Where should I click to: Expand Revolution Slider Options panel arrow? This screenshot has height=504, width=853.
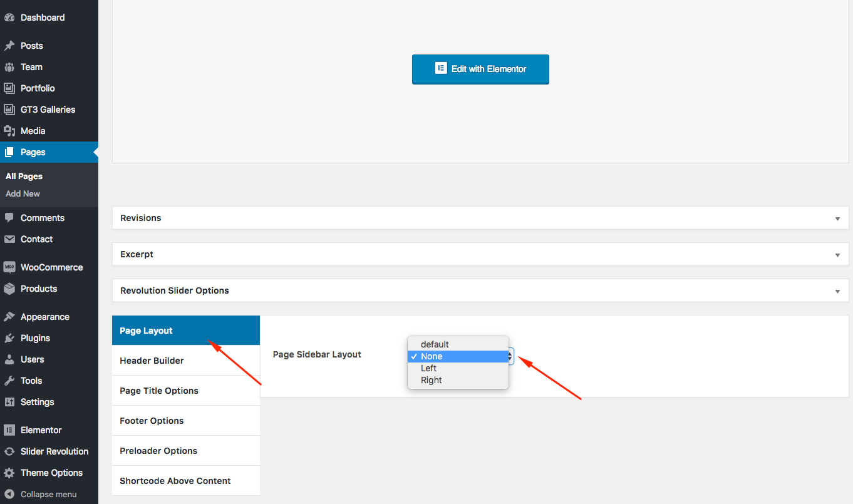[837, 291]
